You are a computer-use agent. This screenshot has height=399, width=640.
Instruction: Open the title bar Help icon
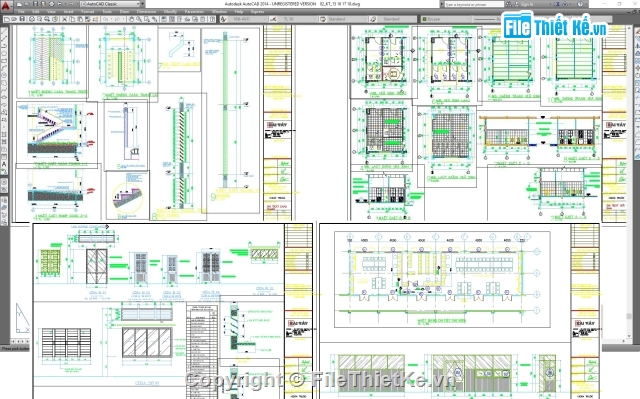click(x=580, y=4)
